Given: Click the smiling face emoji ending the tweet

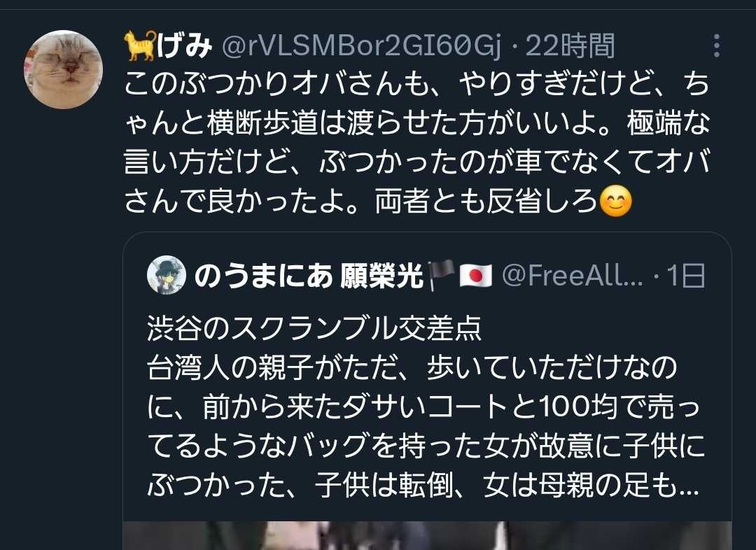Looking at the screenshot, I should (x=616, y=201).
